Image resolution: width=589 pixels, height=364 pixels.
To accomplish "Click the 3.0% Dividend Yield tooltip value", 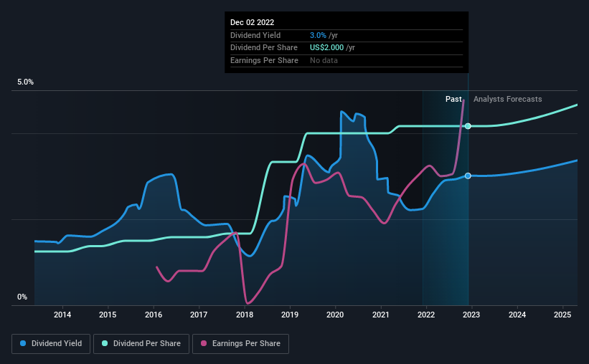I will 318,35.
